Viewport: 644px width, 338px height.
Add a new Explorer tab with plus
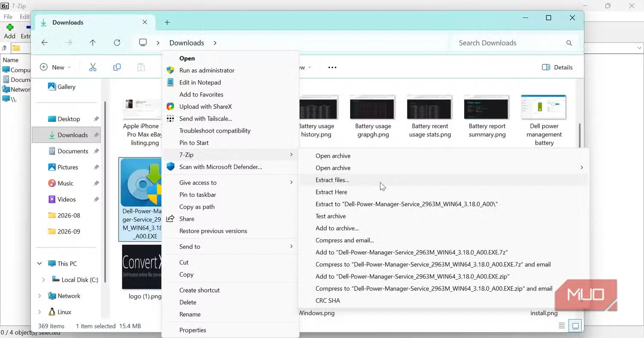pos(167,22)
